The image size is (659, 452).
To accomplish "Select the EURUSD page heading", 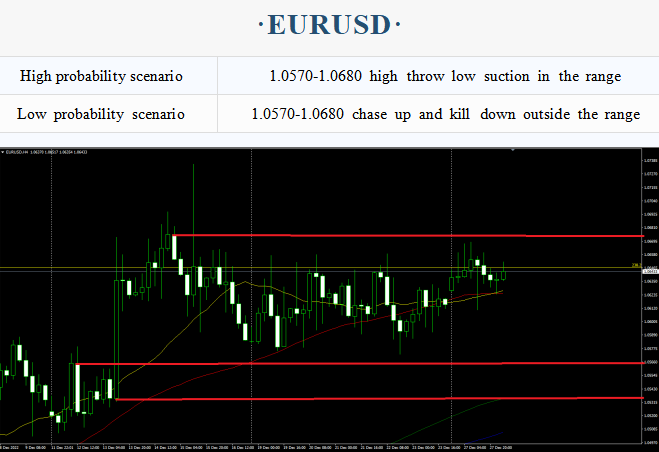I will point(329,25).
